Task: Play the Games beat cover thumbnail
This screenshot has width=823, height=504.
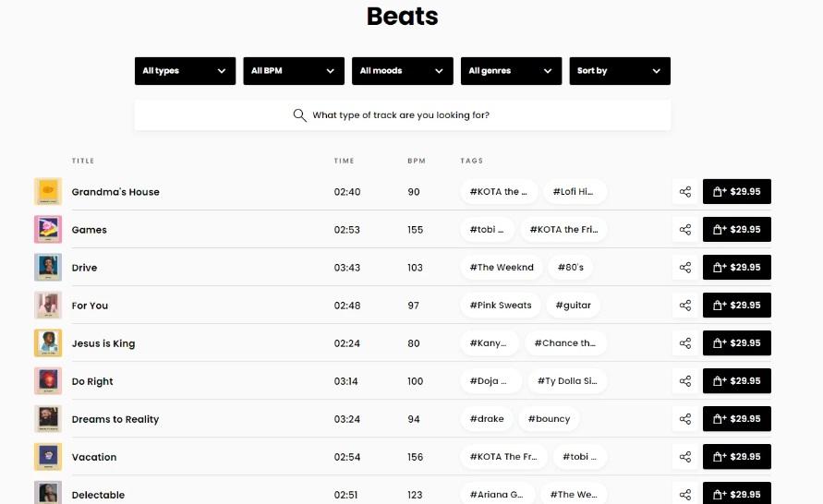Action: 48,230
